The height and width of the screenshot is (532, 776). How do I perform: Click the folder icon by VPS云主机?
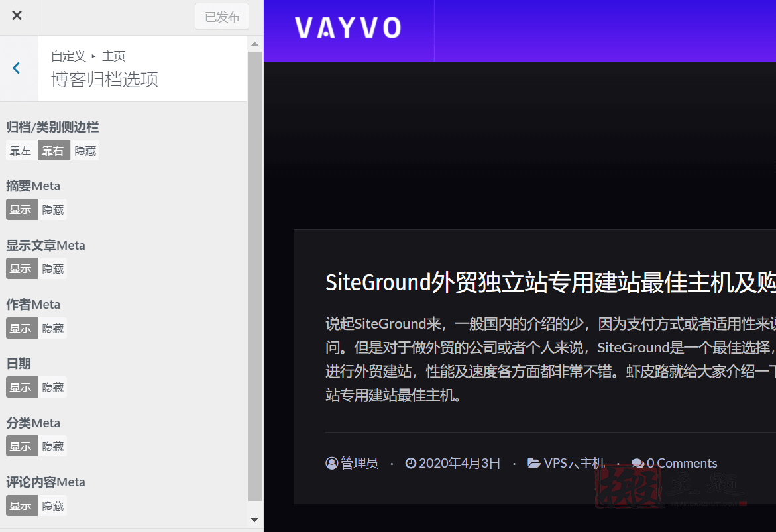pos(534,463)
